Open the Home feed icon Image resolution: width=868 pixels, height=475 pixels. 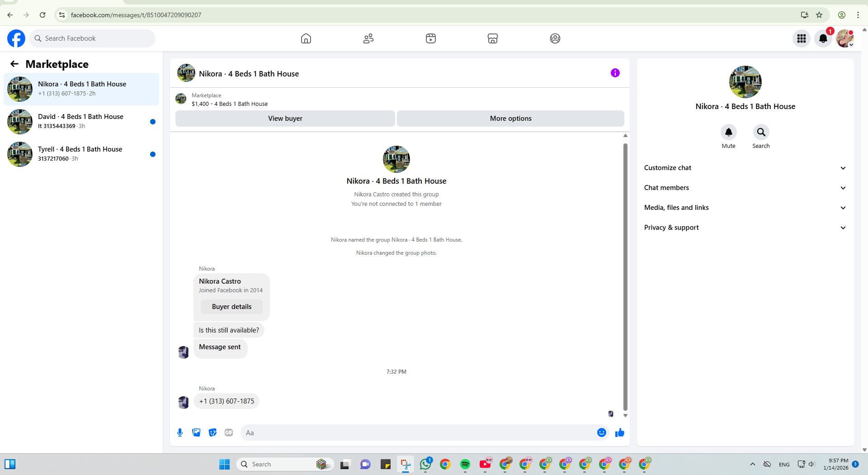click(306, 38)
